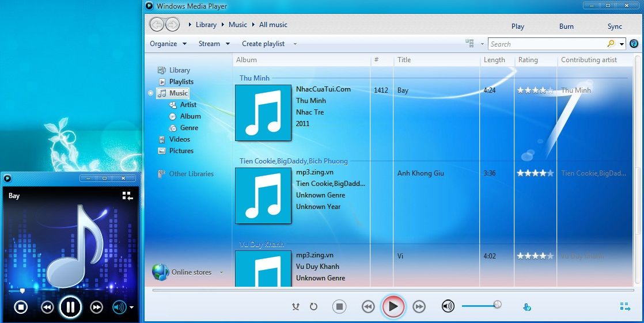The image size is (644, 323).
Task: Toggle shuffle mode on
Action: coord(296,306)
